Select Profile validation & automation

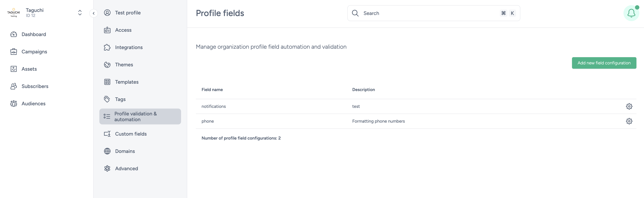(x=140, y=116)
